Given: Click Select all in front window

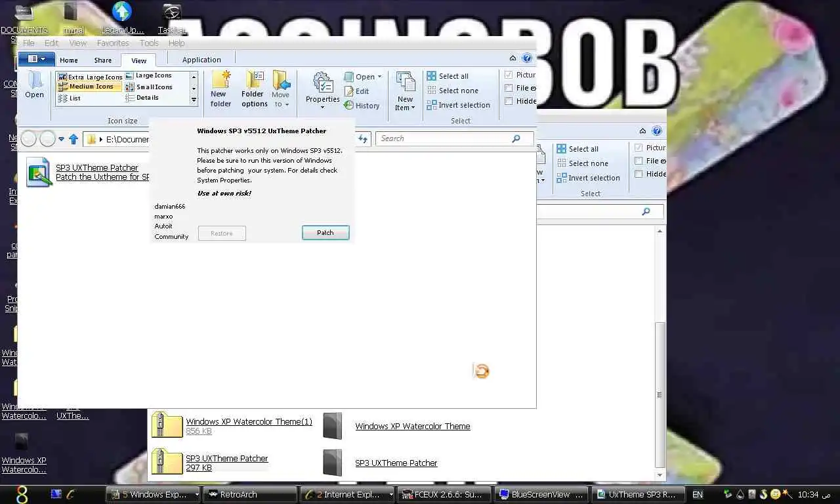Looking at the screenshot, I should point(448,76).
